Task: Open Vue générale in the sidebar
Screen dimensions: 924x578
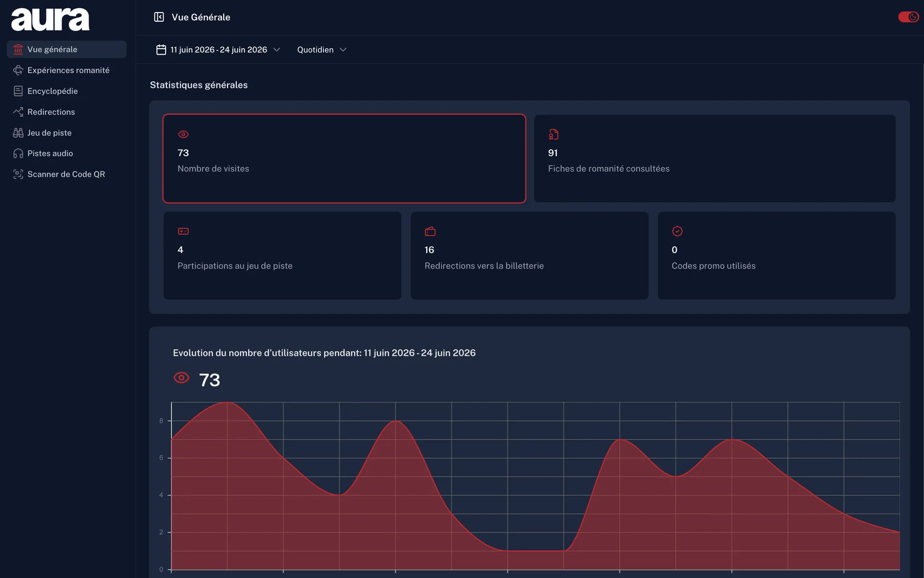Action: pyautogui.click(x=66, y=50)
